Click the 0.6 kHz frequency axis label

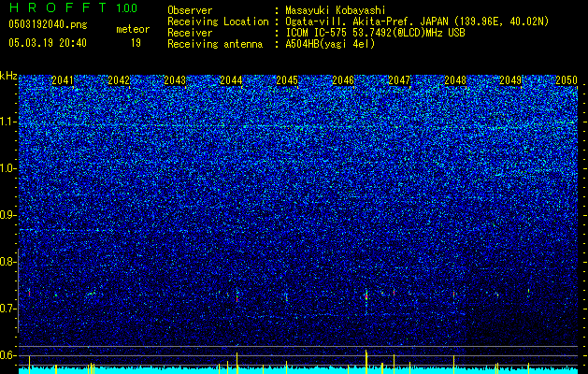pos(7,355)
